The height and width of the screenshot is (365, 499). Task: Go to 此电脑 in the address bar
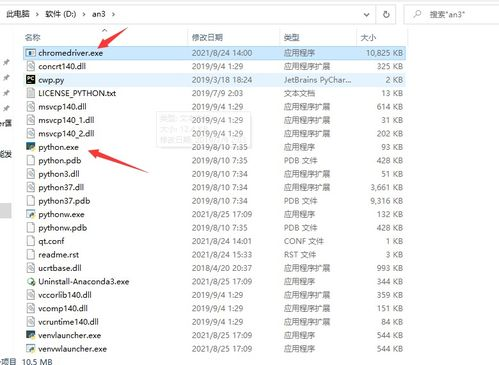(18, 14)
